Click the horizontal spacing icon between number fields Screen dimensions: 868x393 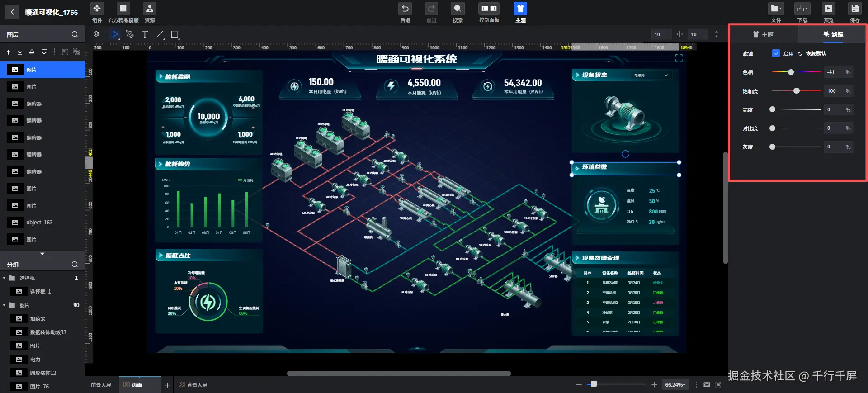tap(679, 34)
